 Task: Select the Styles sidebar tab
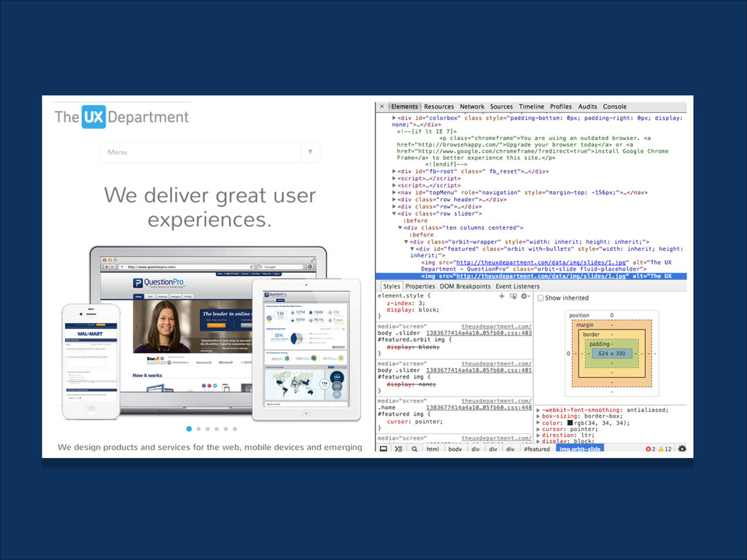pyautogui.click(x=392, y=286)
